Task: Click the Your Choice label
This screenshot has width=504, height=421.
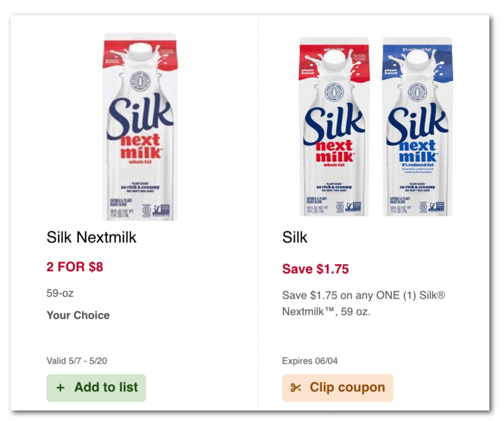Action: [x=78, y=315]
